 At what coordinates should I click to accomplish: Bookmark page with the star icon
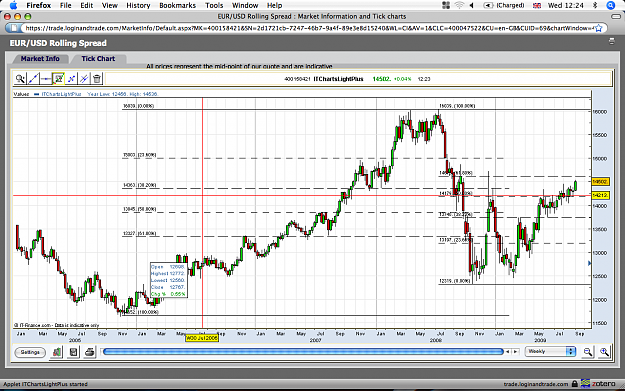click(x=599, y=28)
